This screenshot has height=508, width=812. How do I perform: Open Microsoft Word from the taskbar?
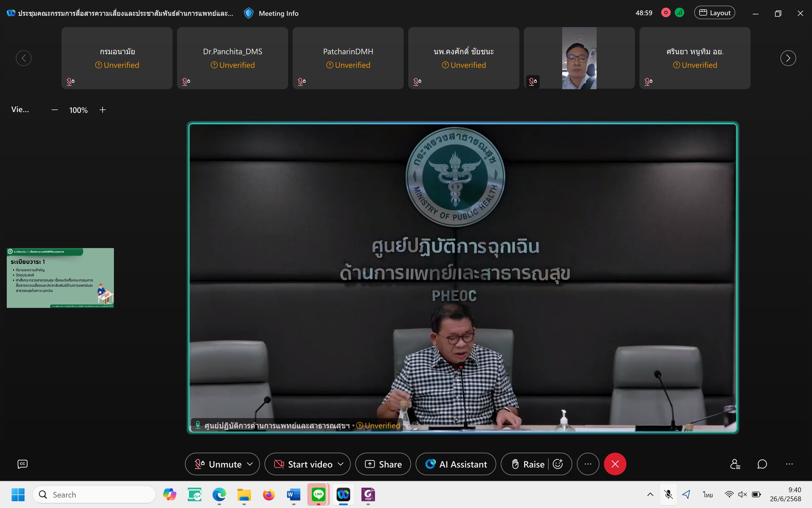coord(294,494)
